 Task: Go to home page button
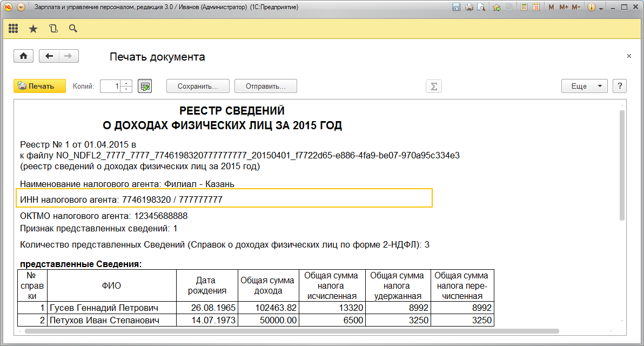click(23, 56)
